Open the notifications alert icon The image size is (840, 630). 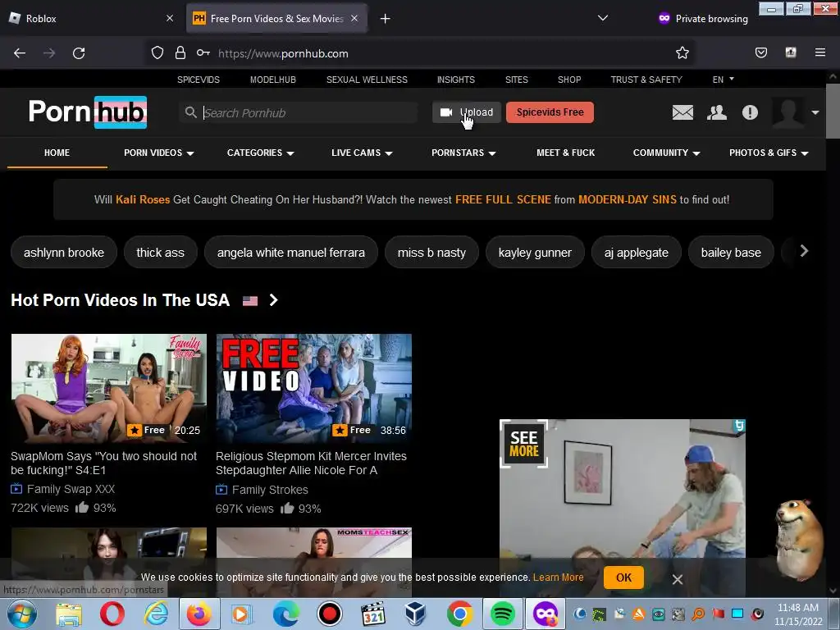click(750, 112)
